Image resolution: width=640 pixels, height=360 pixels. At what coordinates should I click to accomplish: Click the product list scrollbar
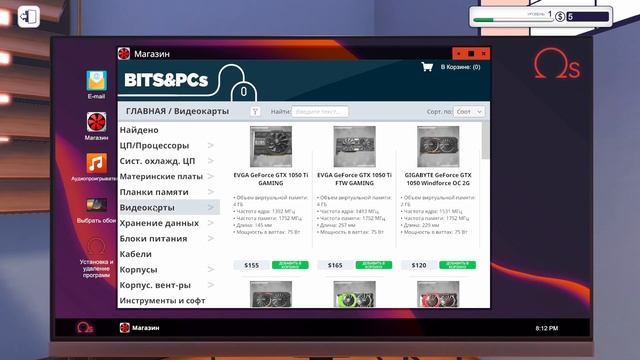pyautogui.click(x=485, y=140)
